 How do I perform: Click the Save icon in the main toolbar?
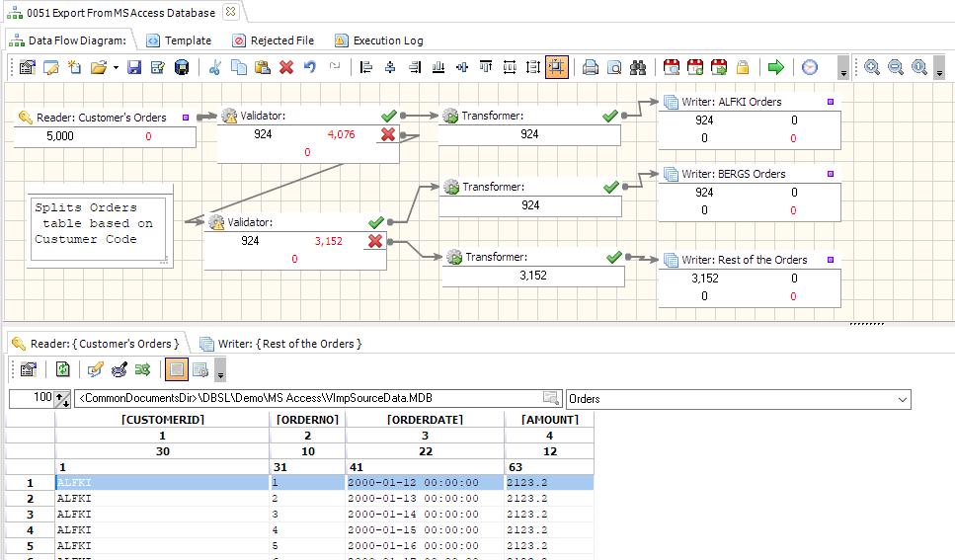[134, 67]
